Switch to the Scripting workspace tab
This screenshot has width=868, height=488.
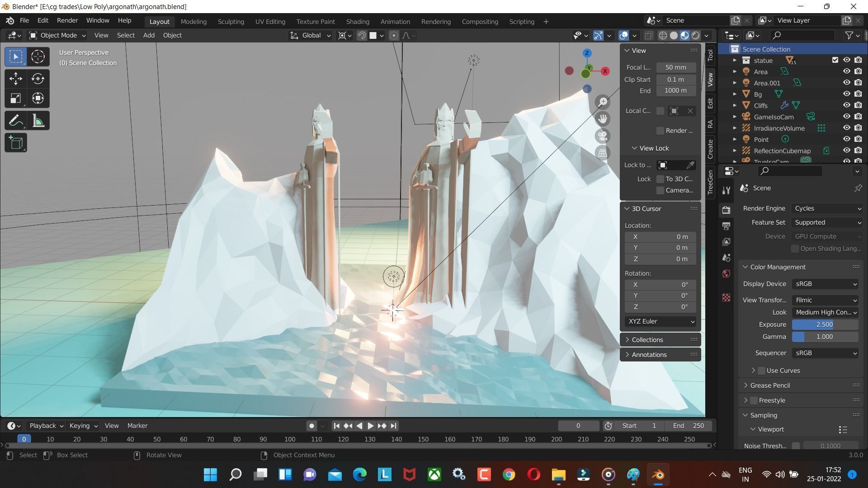click(x=522, y=22)
